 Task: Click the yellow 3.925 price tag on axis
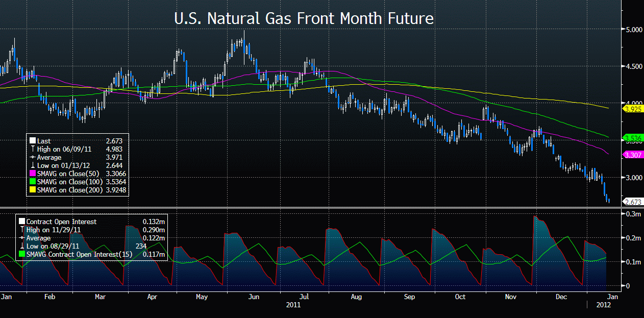pyautogui.click(x=632, y=109)
